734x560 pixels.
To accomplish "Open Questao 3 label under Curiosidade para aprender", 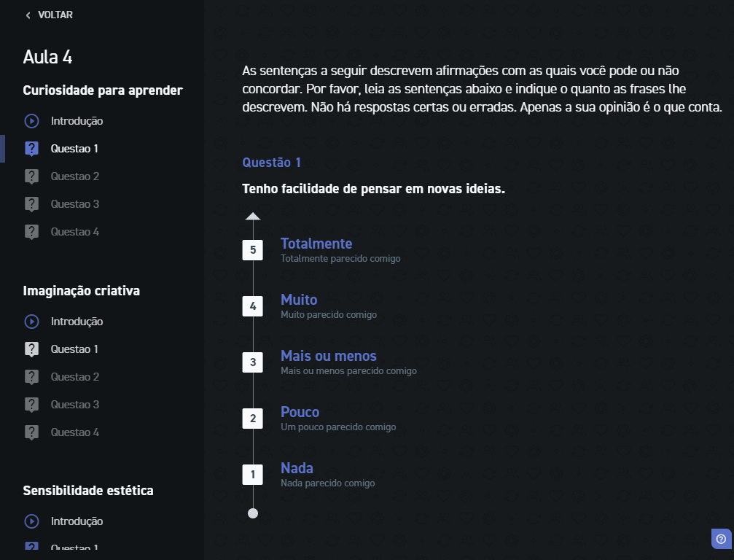I will click(x=75, y=203).
